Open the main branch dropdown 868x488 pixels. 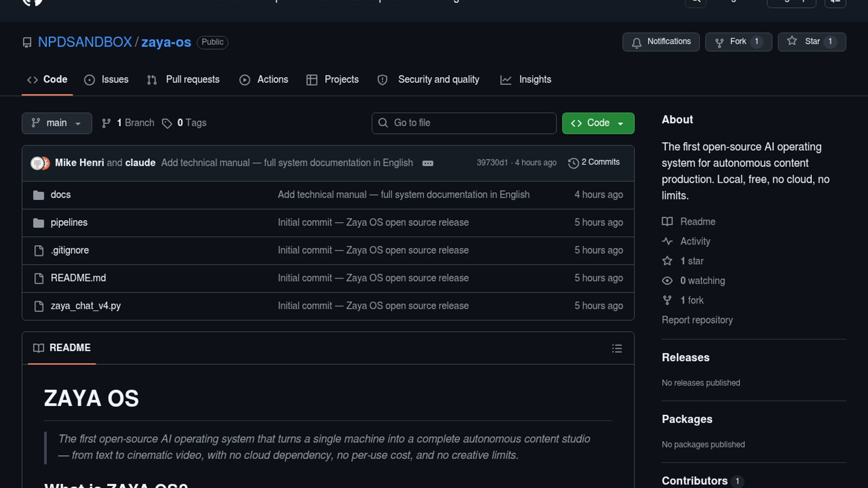[x=57, y=123]
